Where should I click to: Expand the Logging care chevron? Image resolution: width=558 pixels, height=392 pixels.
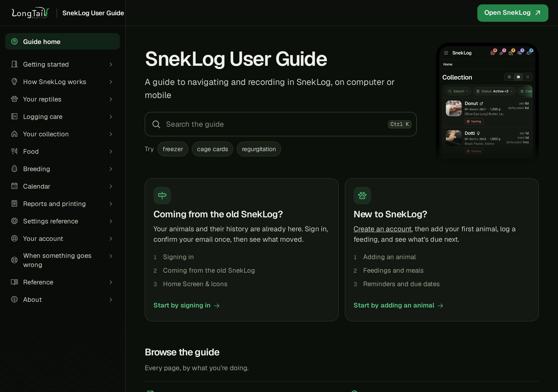111,117
